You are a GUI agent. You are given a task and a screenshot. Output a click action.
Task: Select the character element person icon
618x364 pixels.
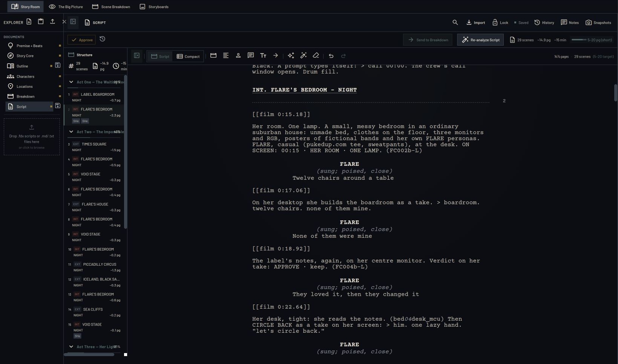(x=238, y=55)
